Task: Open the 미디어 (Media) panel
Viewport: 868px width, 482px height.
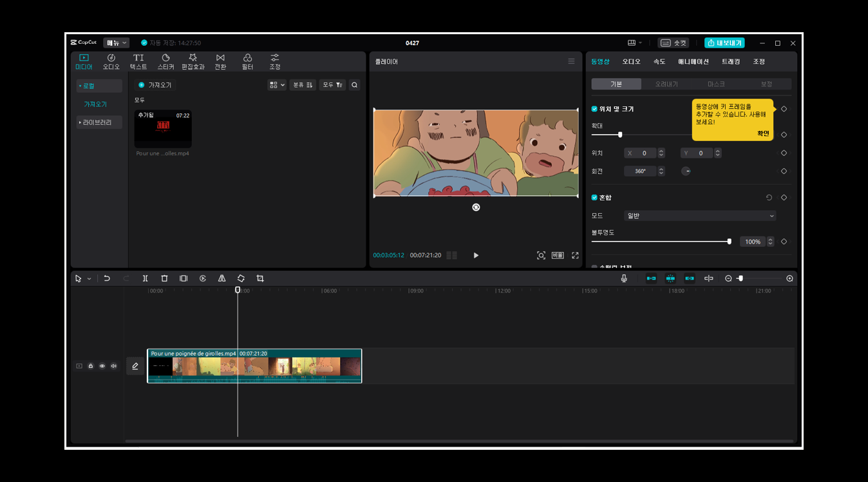Action: [84, 62]
